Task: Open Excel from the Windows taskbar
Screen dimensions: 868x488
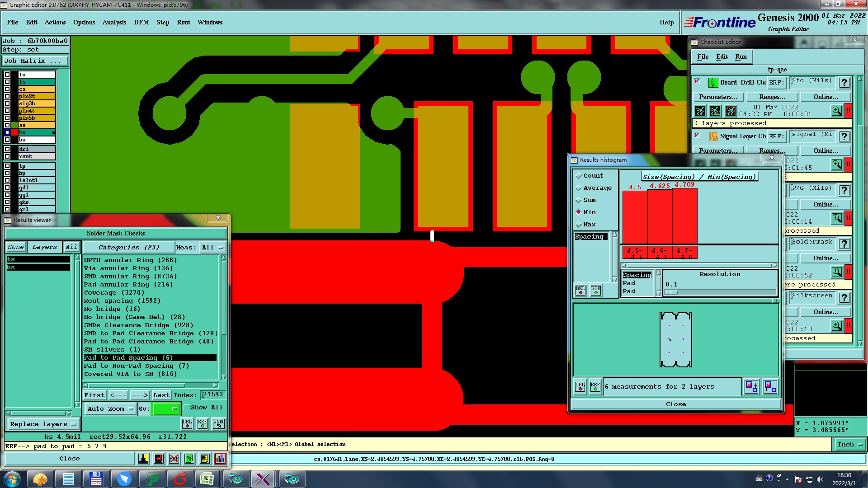Action: tap(208, 479)
